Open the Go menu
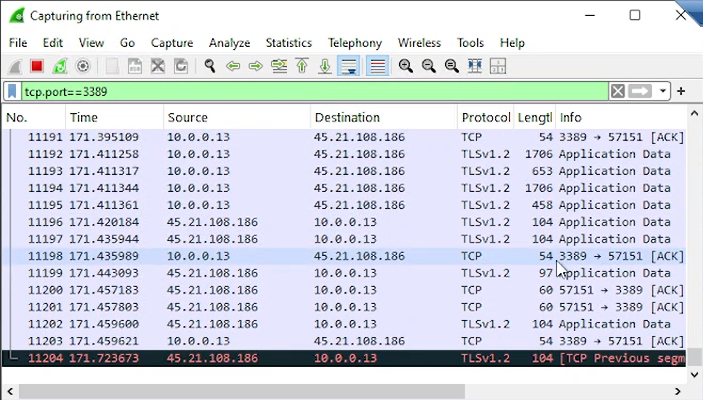 pyautogui.click(x=127, y=43)
